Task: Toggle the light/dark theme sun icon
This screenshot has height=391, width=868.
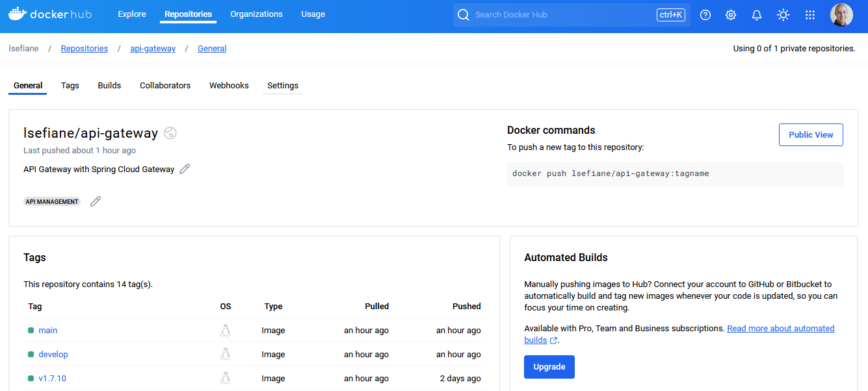Action: [783, 15]
